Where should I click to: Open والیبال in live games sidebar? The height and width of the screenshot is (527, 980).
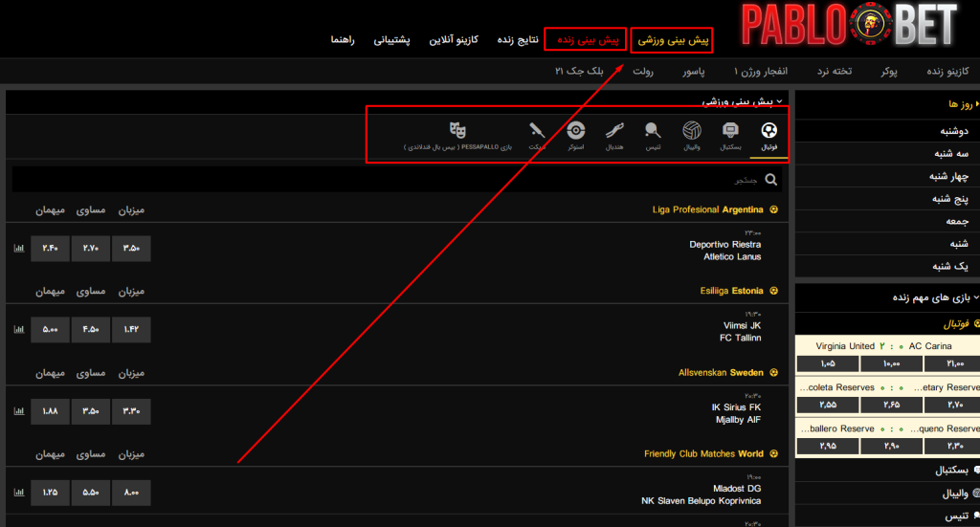[887, 494]
